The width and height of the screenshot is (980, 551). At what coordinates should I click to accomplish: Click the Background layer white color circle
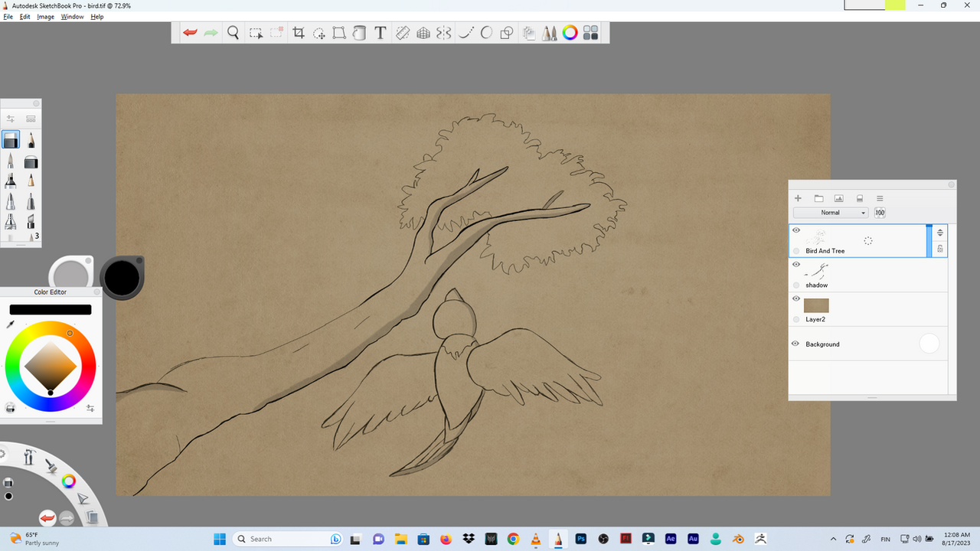[929, 344]
